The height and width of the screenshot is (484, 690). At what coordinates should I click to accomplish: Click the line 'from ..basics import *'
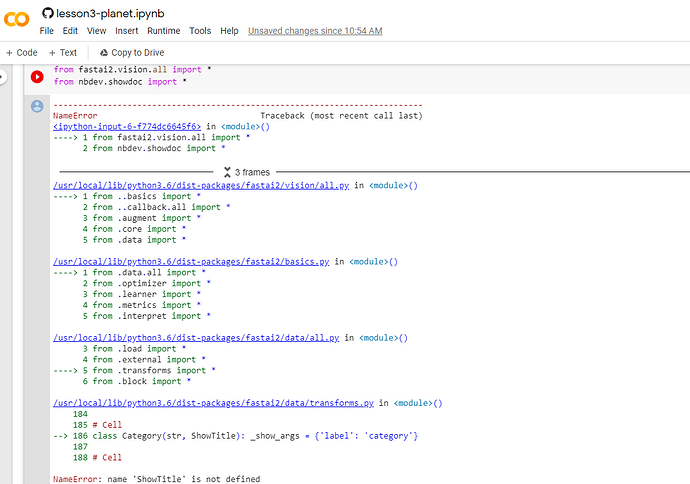[147, 196]
